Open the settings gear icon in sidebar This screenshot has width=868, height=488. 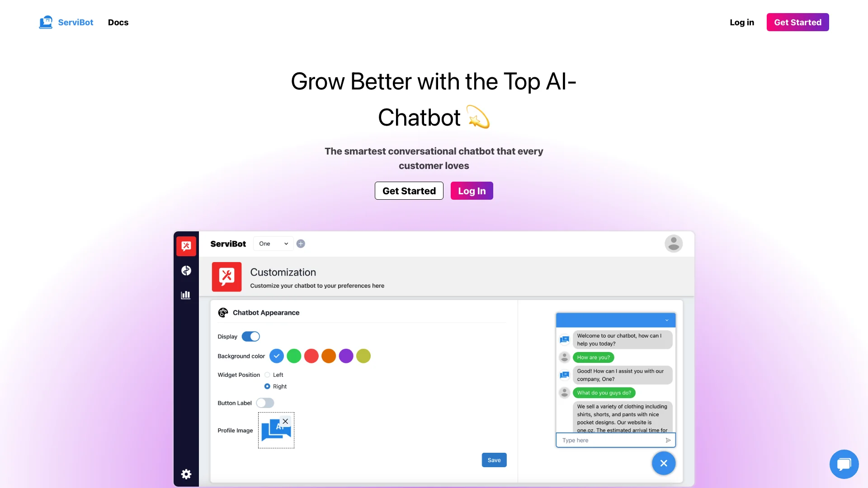point(185,474)
